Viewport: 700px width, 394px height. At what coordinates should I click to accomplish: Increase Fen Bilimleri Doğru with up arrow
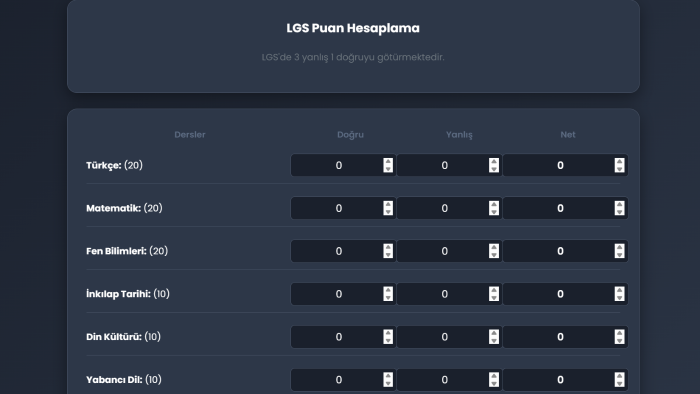388,247
